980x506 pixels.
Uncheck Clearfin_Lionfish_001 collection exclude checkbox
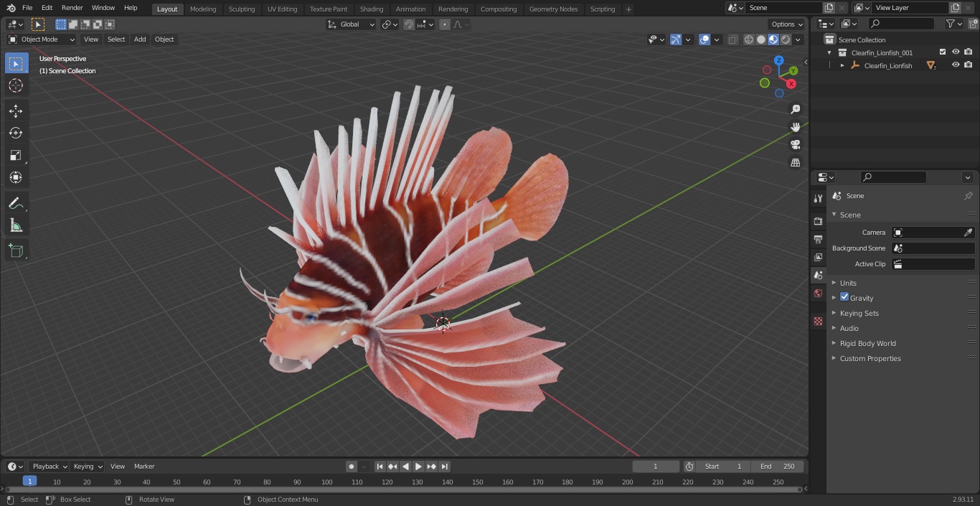pyautogui.click(x=943, y=52)
